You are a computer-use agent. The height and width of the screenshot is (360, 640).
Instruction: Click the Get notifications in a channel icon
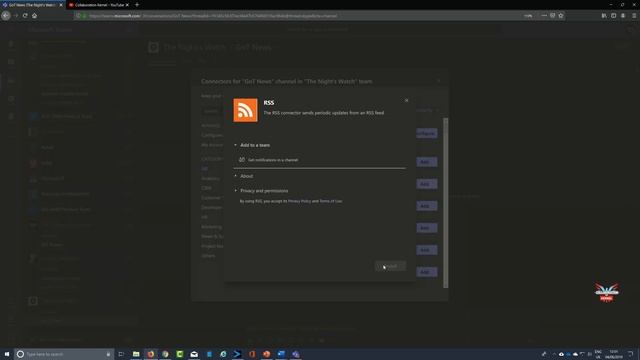[x=242, y=160]
